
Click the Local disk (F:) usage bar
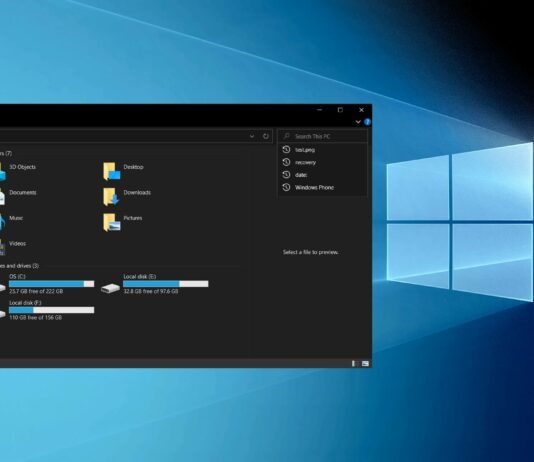51,310
